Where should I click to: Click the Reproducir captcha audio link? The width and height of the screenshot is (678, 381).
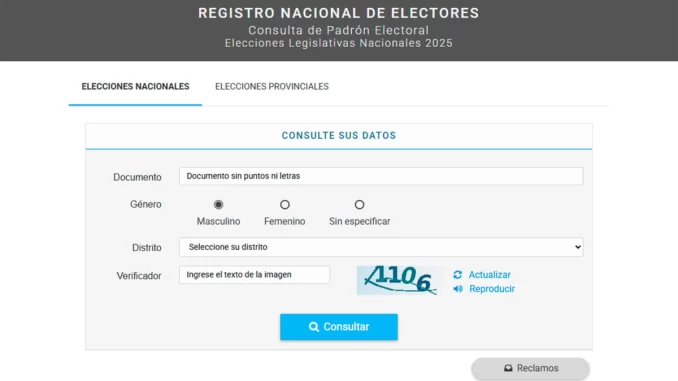coord(492,289)
